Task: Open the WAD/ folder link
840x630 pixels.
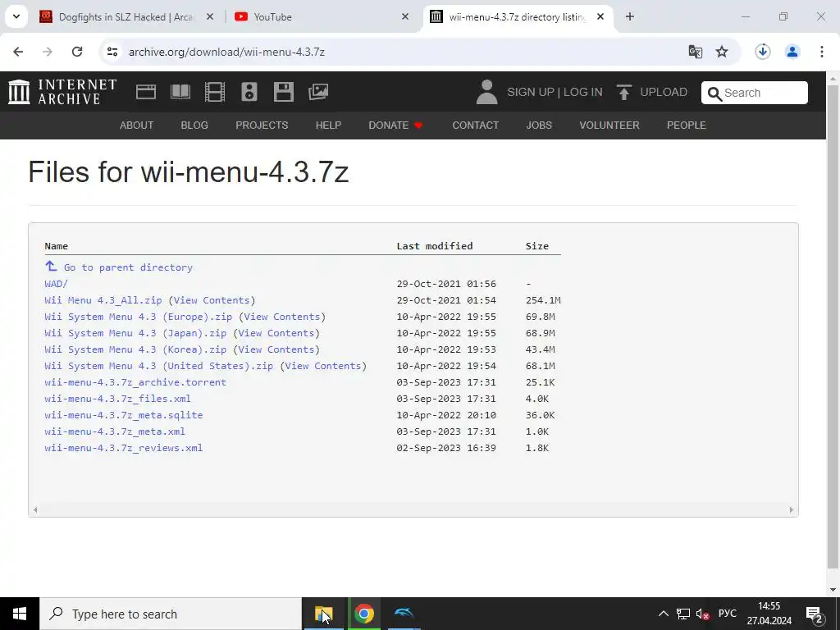Action: tap(57, 284)
